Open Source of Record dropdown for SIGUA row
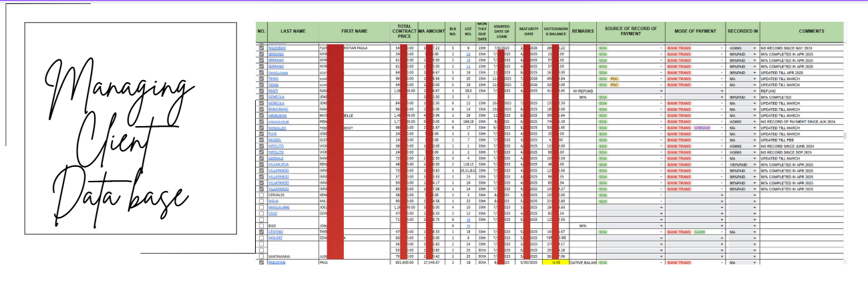 (x=661, y=202)
